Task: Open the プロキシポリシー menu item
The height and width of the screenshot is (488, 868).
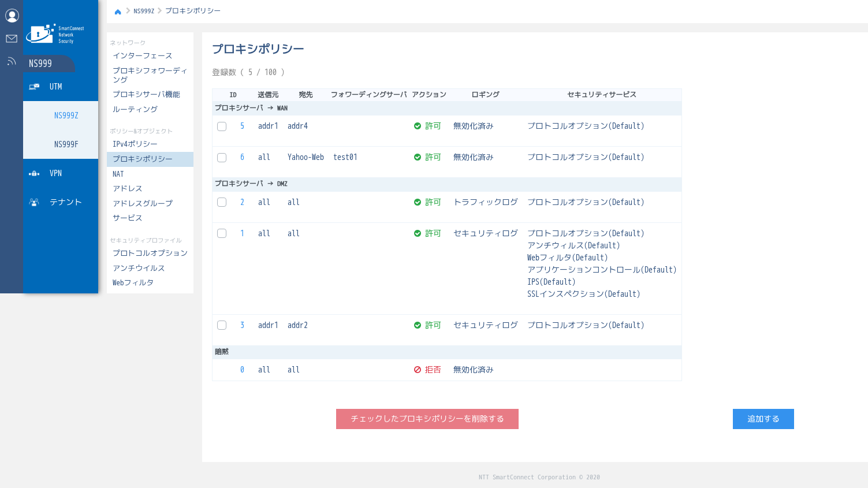Action: (x=150, y=159)
